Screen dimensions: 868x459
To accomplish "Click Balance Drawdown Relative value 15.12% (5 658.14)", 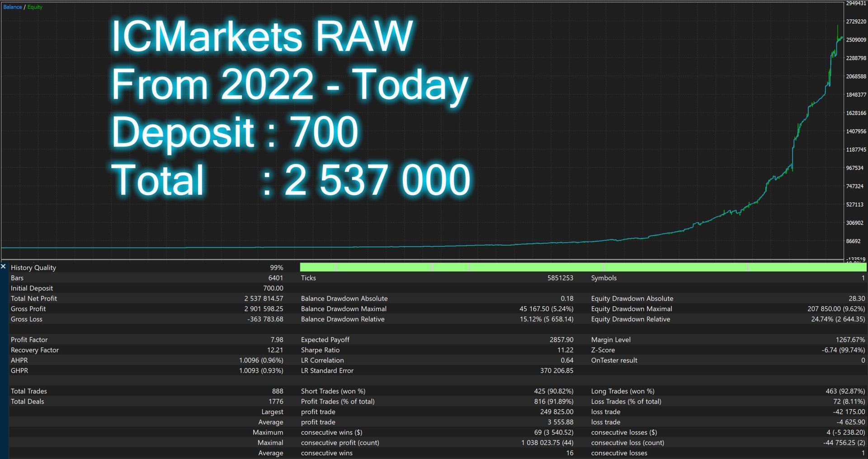I will [547, 319].
